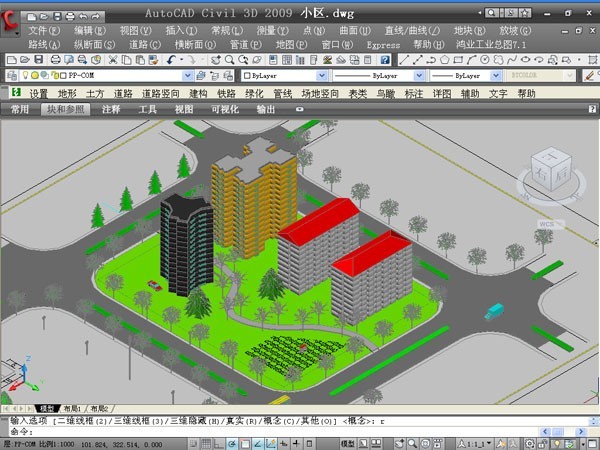The image size is (600, 450).
Task: Print the drawing using the Plot icon
Action: (55, 60)
